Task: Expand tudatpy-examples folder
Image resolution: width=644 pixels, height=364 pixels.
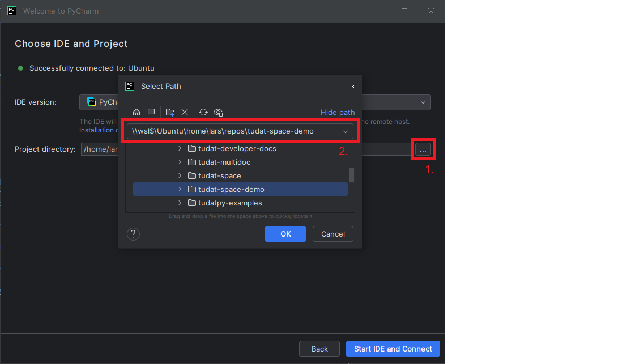Action: click(180, 203)
